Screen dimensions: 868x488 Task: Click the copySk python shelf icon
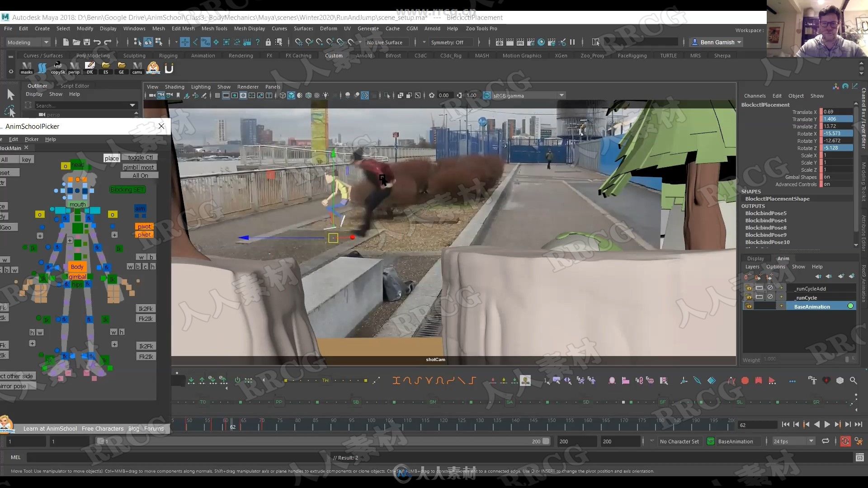point(58,68)
